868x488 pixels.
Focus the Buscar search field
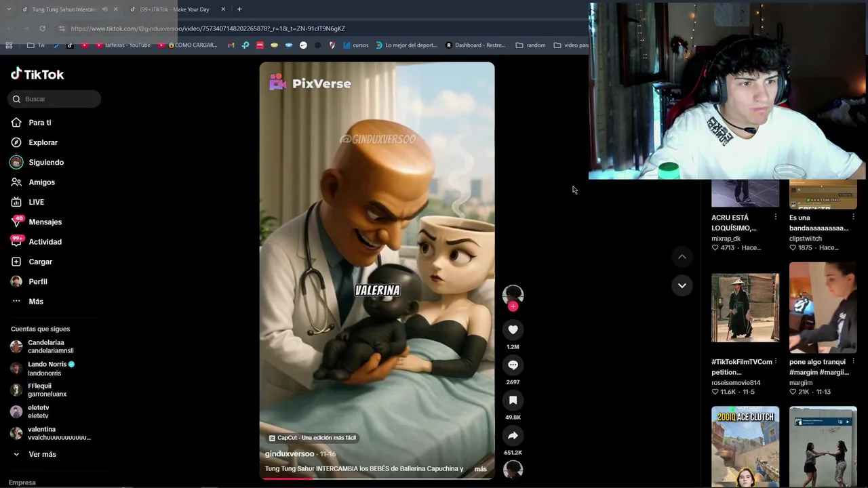tap(54, 99)
